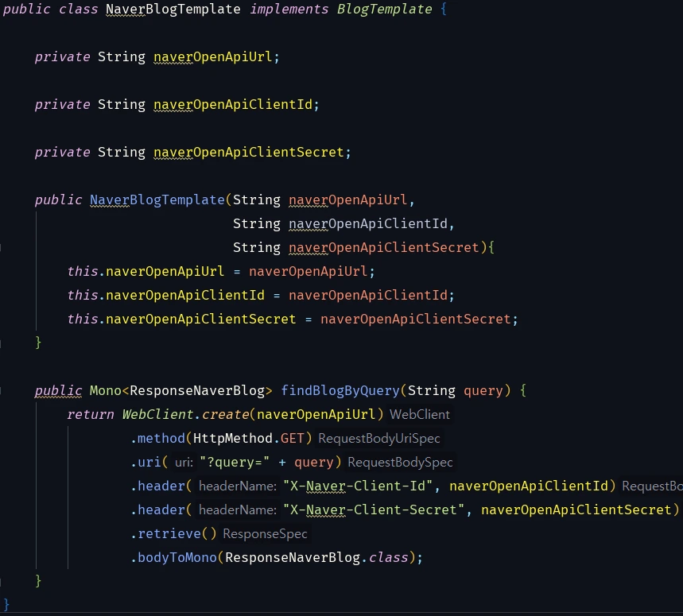This screenshot has height=616, width=683.
Task: Click the .uri call
Action: coord(146,463)
